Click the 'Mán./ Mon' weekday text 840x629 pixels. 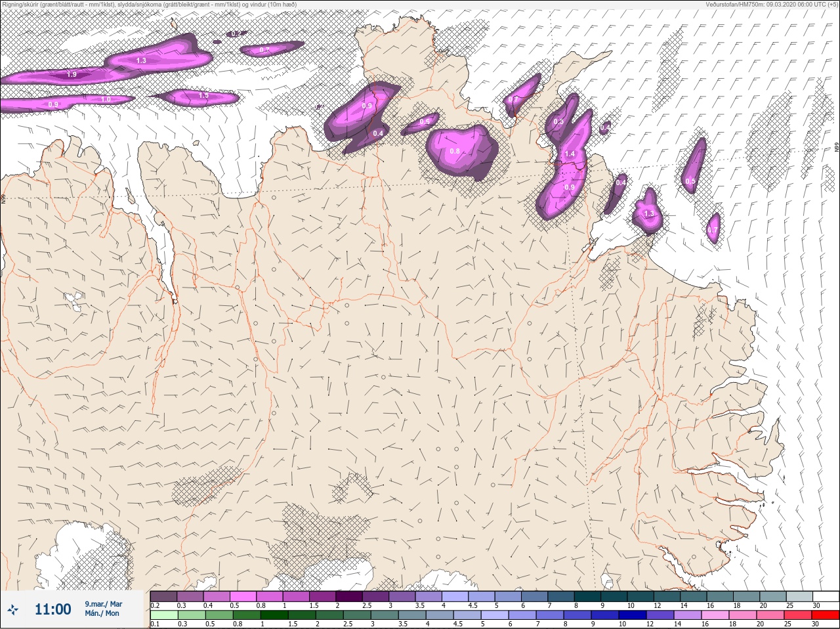pyautogui.click(x=102, y=613)
